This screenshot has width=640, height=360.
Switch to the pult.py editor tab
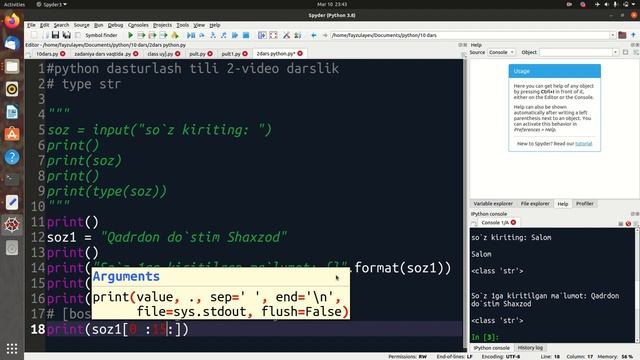click(x=197, y=53)
